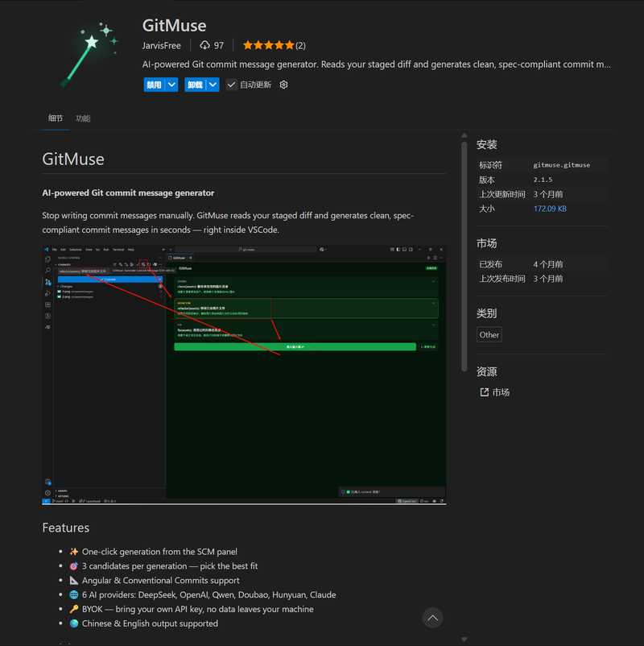The width and height of the screenshot is (644, 646).
Task: Click the rating count (2)
Action: tap(300, 46)
